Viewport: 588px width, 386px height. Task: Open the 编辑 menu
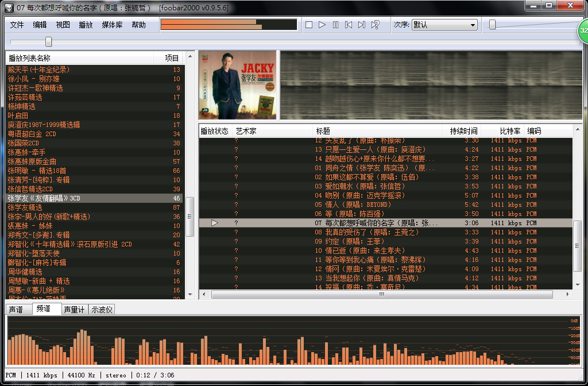point(40,25)
